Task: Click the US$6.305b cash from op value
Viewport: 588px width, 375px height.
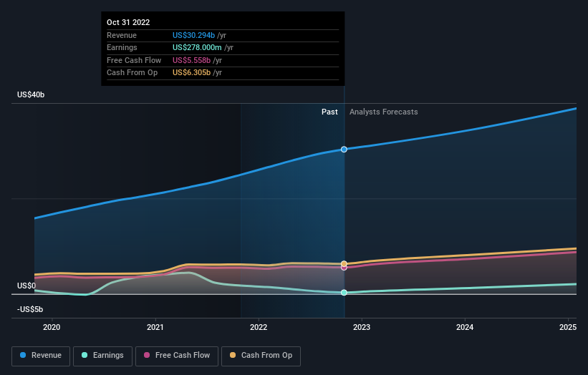Action: click(191, 73)
